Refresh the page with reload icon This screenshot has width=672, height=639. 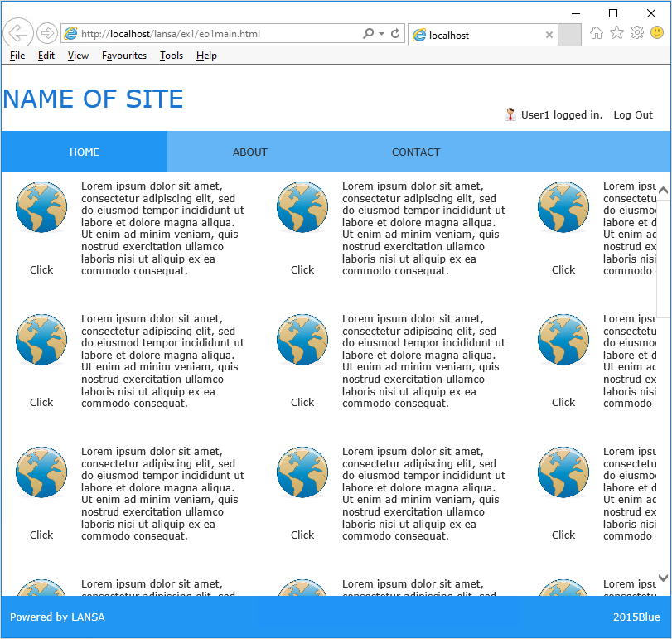pyautogui.click(x=395, y=33)
